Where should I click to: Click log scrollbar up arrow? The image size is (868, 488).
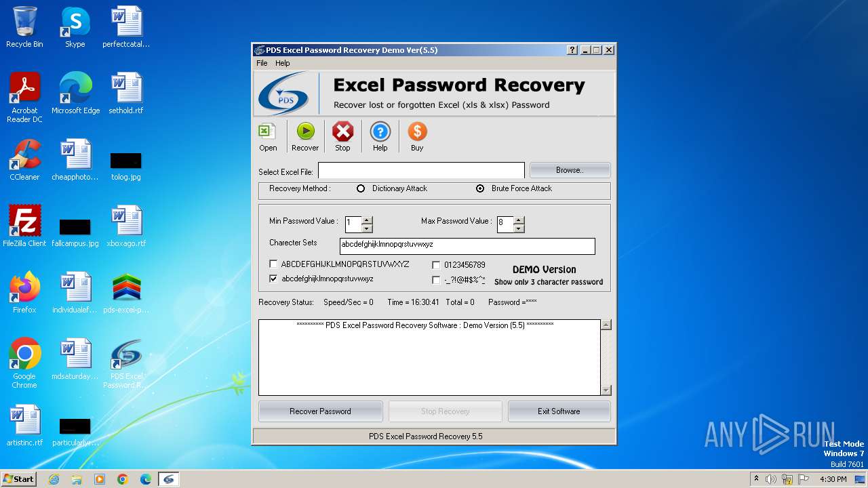coord(606,325)
